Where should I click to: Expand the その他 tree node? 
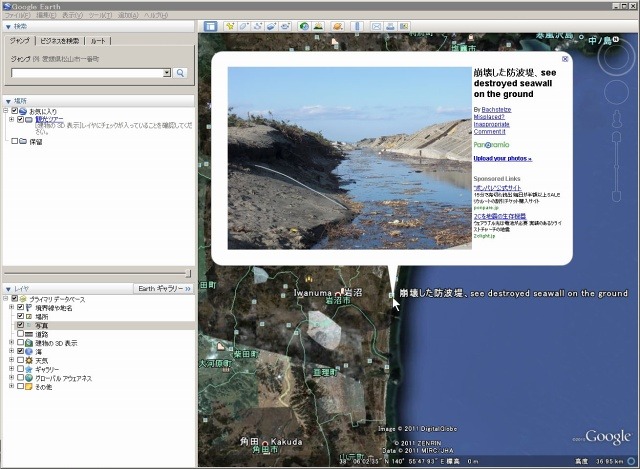pos(12,387)
